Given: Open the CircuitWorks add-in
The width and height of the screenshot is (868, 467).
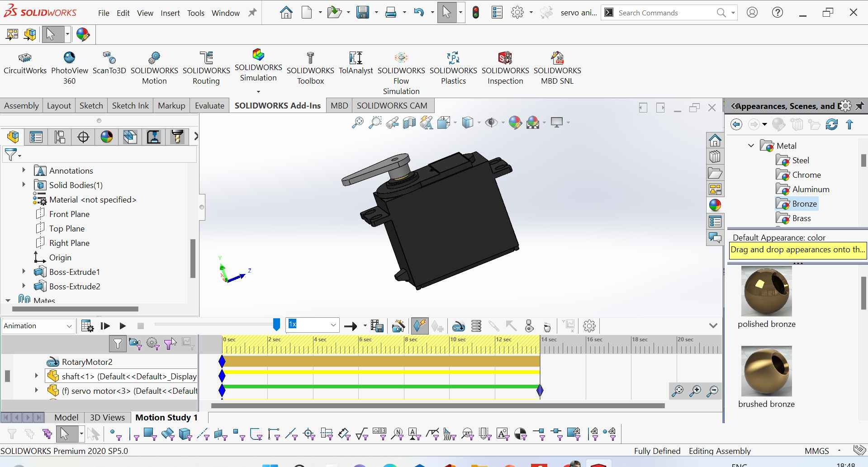Looking at the screenshot, I should coord(25,63).
